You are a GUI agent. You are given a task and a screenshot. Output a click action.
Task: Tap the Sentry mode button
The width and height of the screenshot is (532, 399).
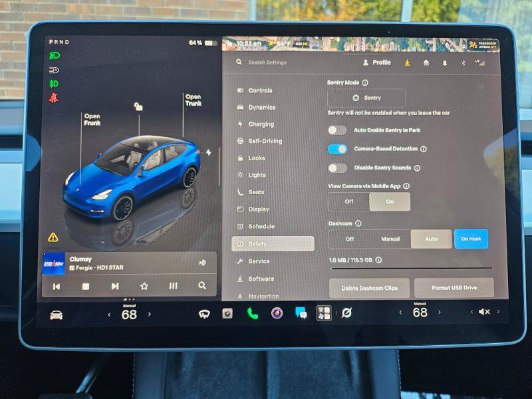(x=366, y=98)
